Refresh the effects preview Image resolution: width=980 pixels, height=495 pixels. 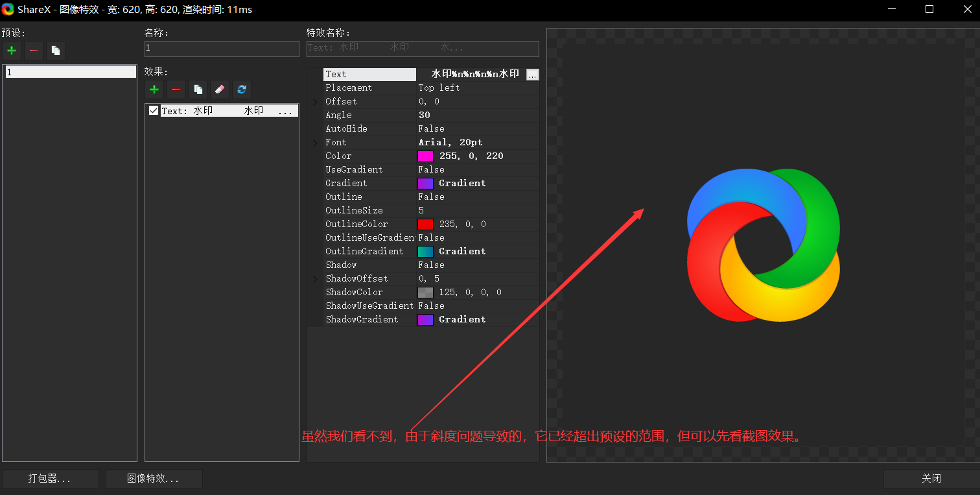coord(242,90)
